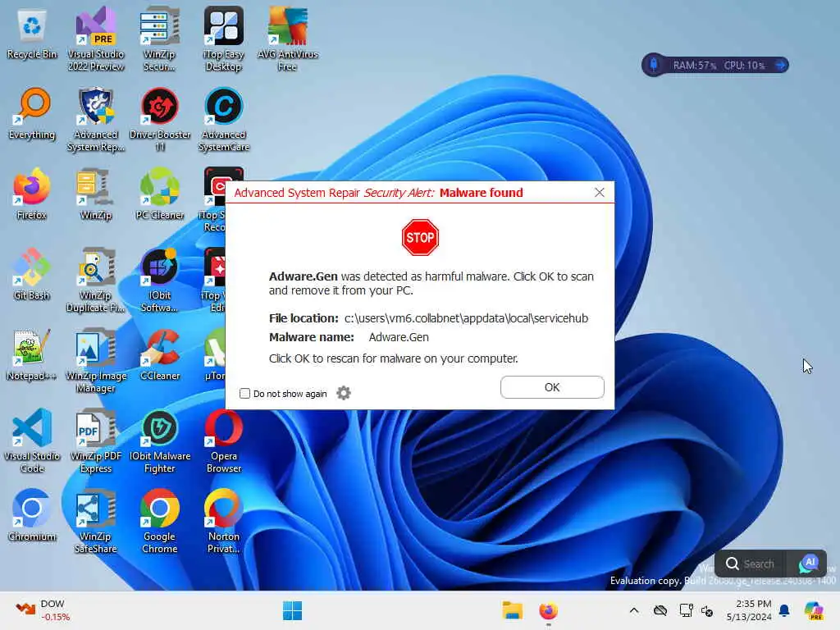Launch PC Cleaner shortcut

coord(160,194)
